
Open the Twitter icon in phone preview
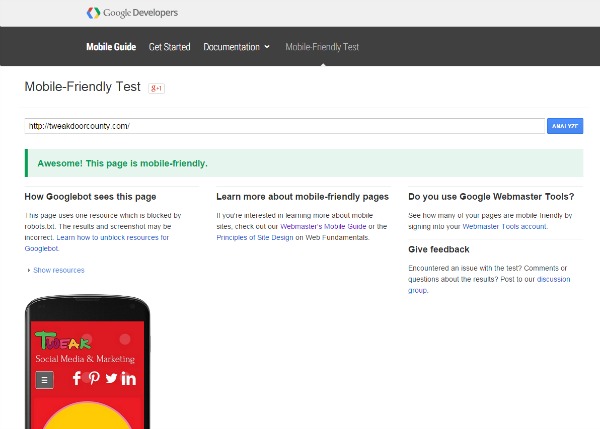[111, 378]
